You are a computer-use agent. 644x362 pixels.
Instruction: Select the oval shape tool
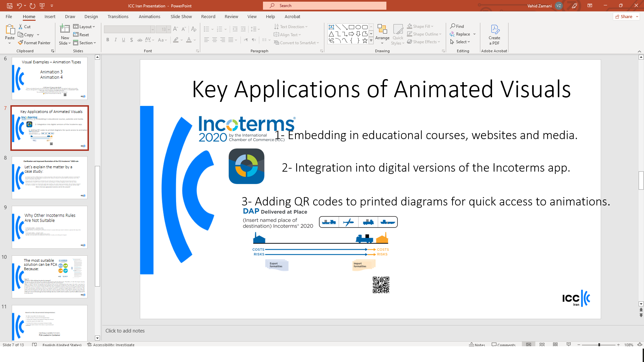358,27
